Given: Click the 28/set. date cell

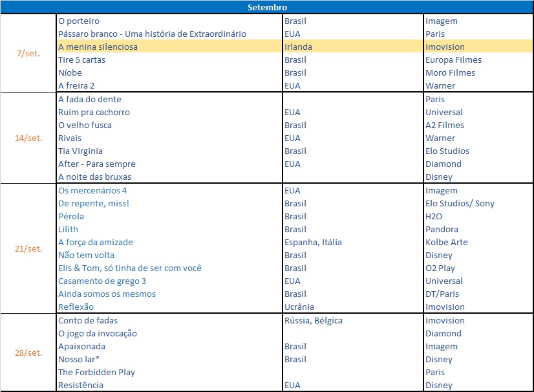Looking at the screenshot, I should (x=28, y=353).
